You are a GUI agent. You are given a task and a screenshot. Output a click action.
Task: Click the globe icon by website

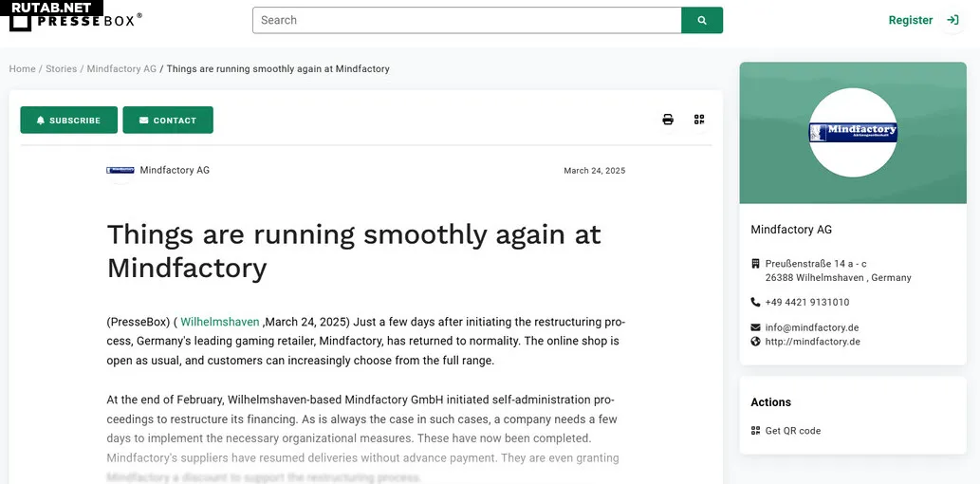[x=755, y=342]
